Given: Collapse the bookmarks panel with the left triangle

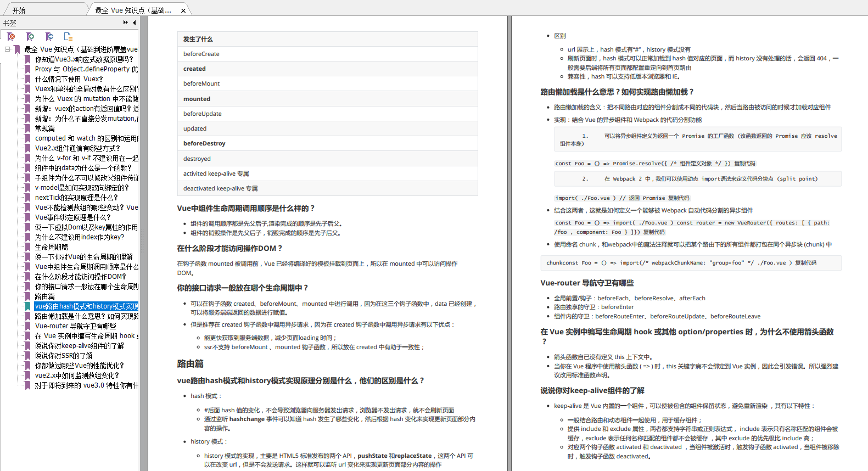Looking at the screenshot, I should (135, 23).
